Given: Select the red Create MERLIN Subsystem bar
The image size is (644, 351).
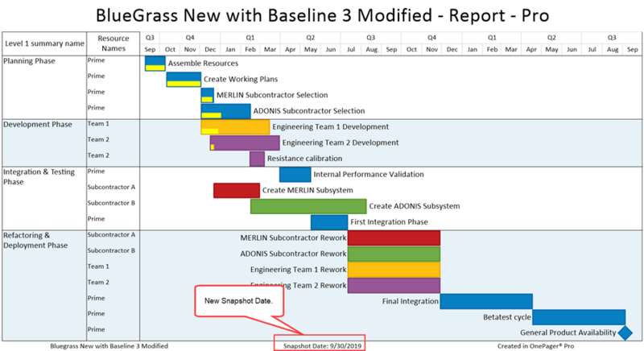Looking at the screenshot, I should [237, 191].
